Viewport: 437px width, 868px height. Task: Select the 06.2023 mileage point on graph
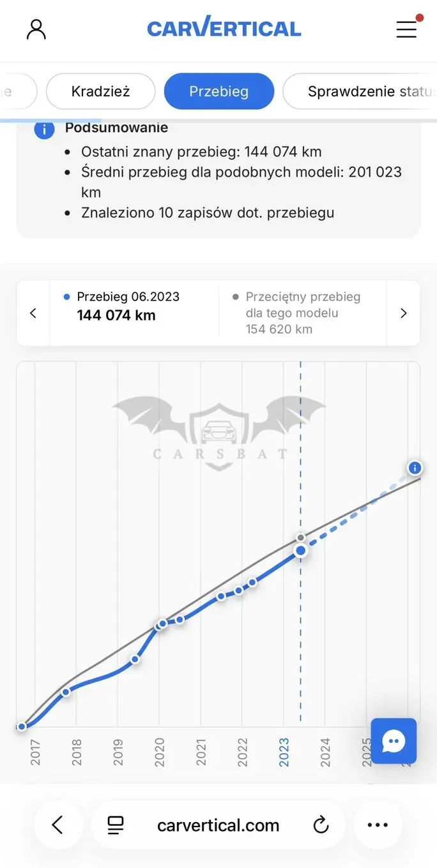[300, 550]
